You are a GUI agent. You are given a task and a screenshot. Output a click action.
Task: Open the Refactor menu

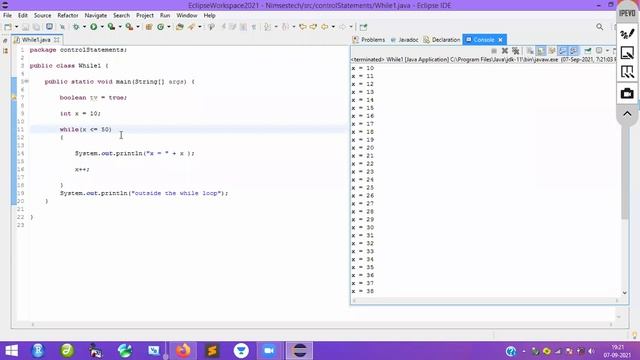click(68, 16)
